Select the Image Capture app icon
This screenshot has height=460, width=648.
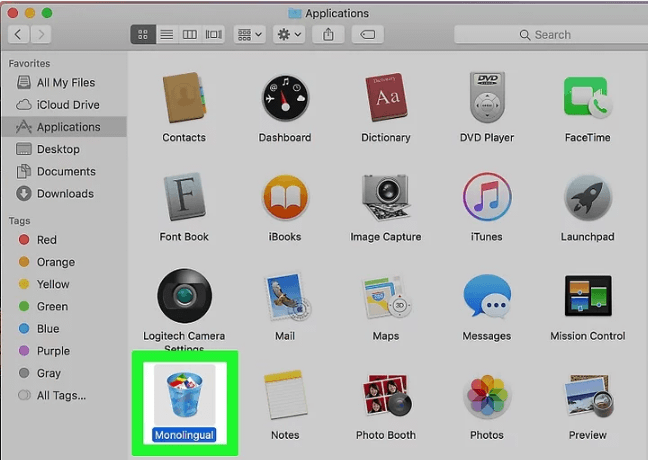click(386, 197)
